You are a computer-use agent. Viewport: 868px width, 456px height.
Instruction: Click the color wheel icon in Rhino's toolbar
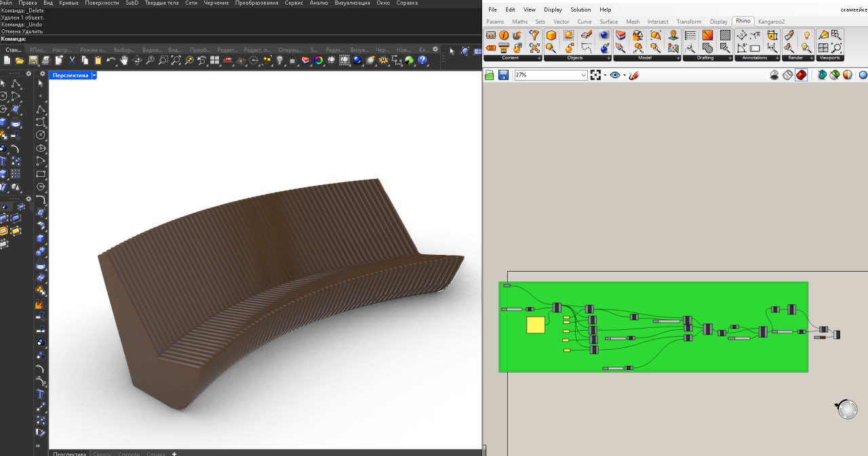(318, 60)
